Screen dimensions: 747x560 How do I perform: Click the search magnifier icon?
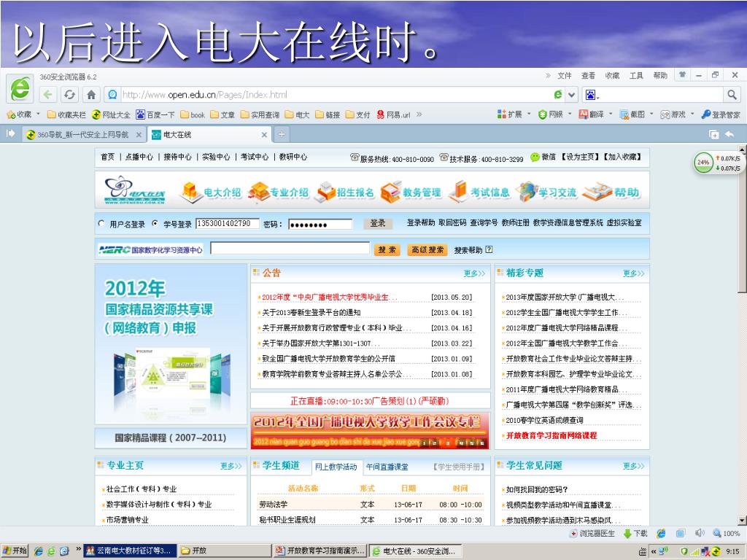732,95
